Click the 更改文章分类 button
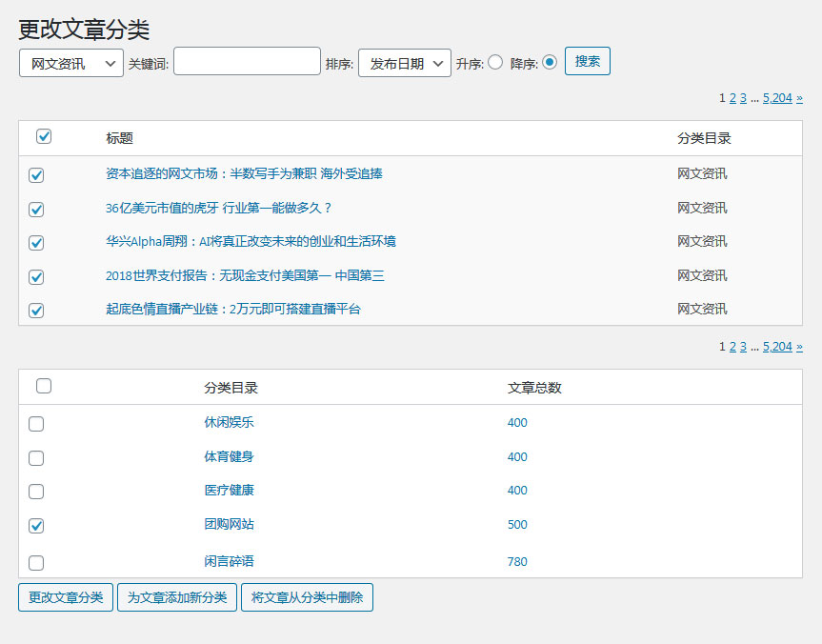The width and height of the screenshot is (822, 644). pyautogui.click(x=65, y=596)
